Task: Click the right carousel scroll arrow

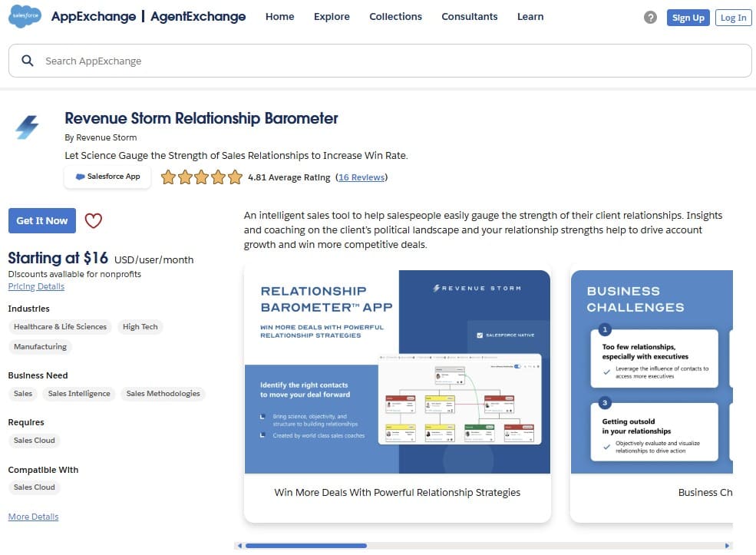Action: (x=727, y=546)
